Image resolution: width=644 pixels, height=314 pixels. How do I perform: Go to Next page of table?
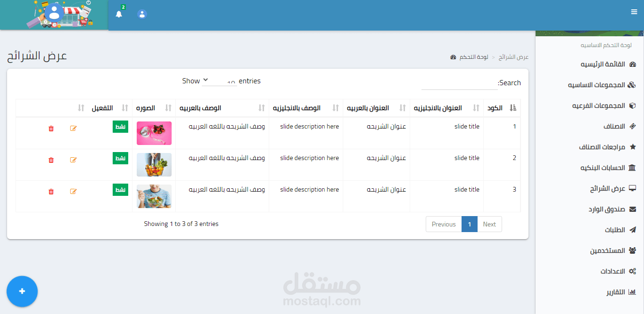pos(489,224)
